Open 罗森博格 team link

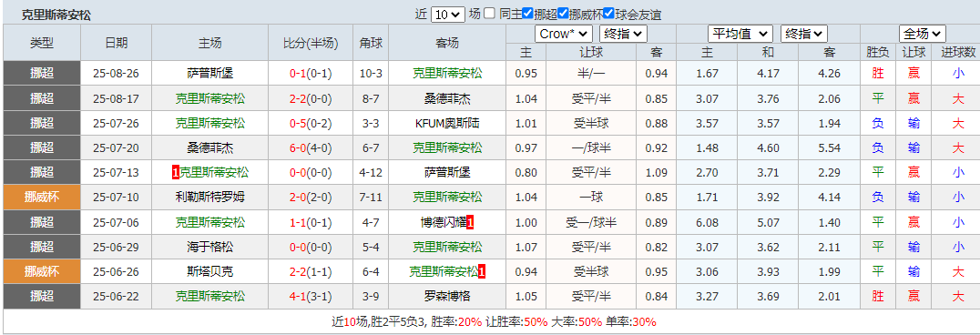tap(447, 296)
